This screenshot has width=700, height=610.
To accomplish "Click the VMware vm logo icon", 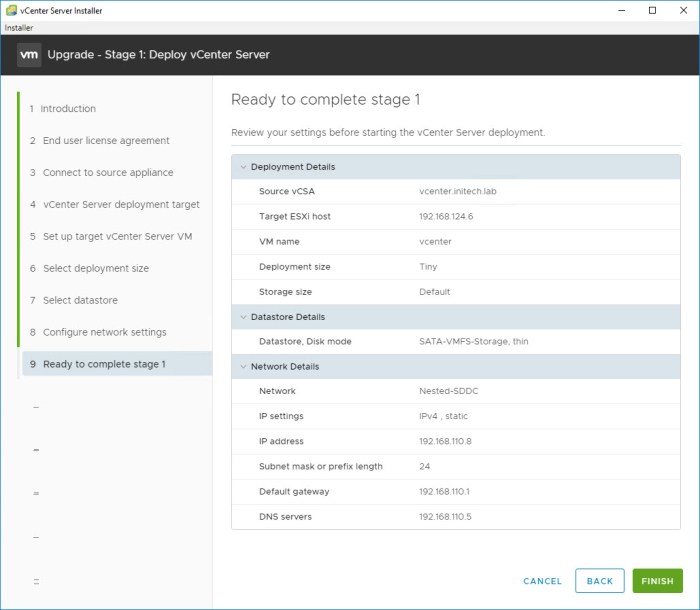I will click(28, 54).
